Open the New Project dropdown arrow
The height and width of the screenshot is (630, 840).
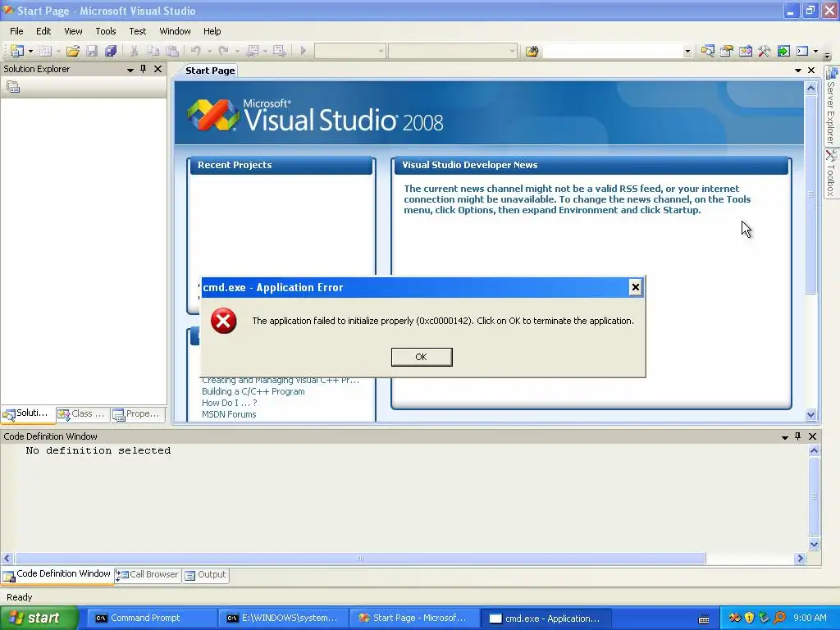click(x=30, y=51)
